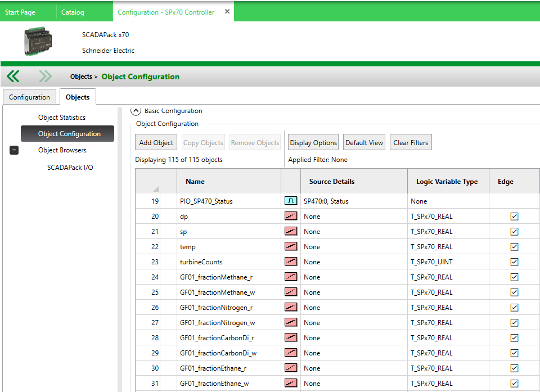Uncheck the Edge checkbox for dp
Viewport: 540px width, 392px height.
514,216
